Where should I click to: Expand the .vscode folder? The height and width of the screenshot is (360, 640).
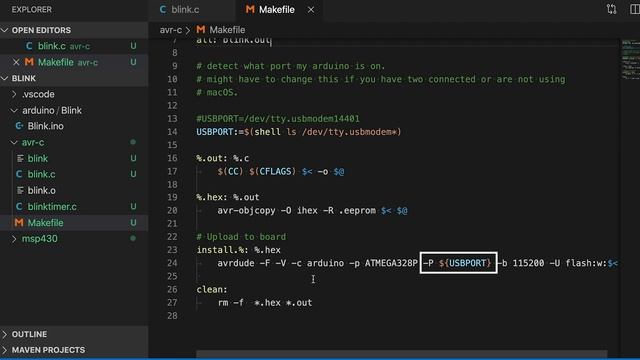click(x=38, y=94)
